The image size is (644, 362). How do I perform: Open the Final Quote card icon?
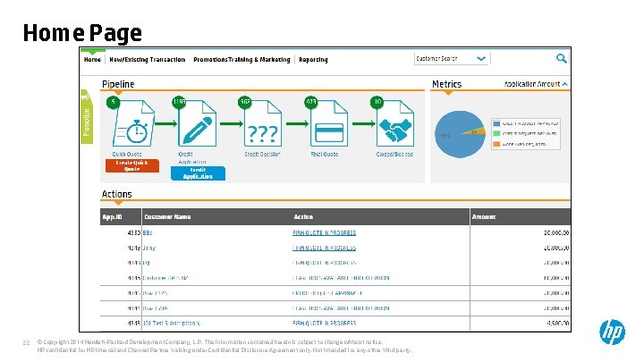click(329, 124)
